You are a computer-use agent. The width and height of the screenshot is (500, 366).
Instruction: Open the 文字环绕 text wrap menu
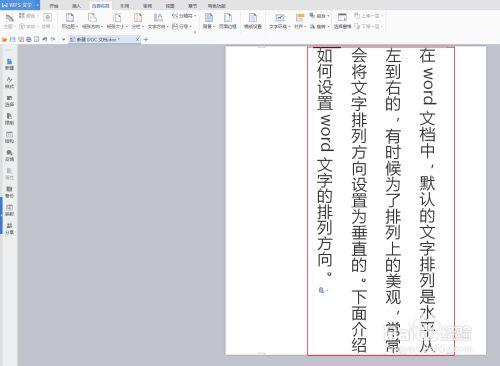[280, 21]
